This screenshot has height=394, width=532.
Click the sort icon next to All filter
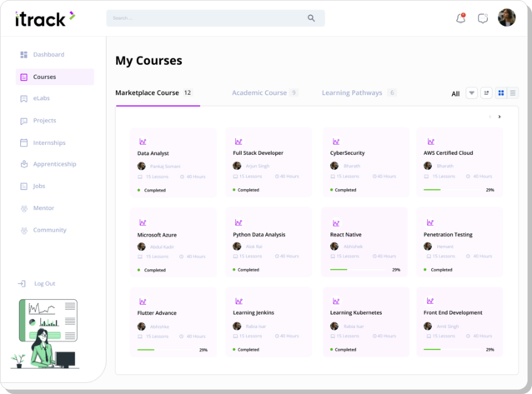(x=486, y=93)
